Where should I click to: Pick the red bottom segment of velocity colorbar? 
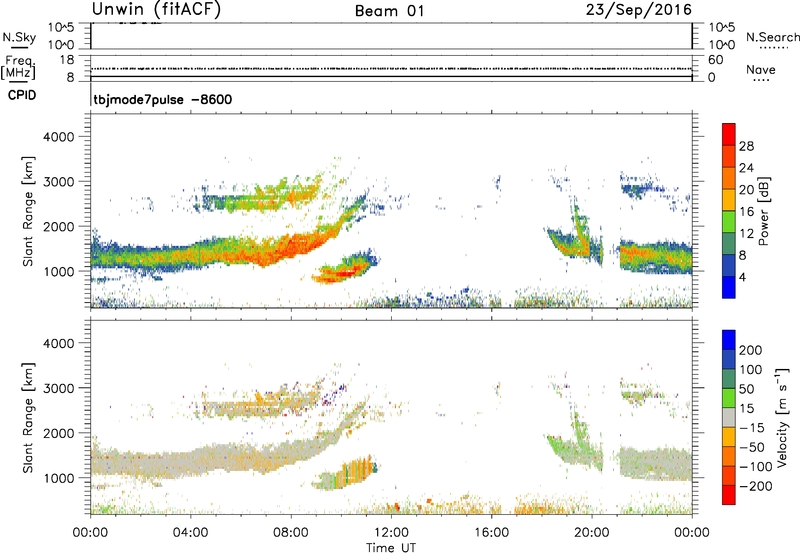(x=729, y=495)
